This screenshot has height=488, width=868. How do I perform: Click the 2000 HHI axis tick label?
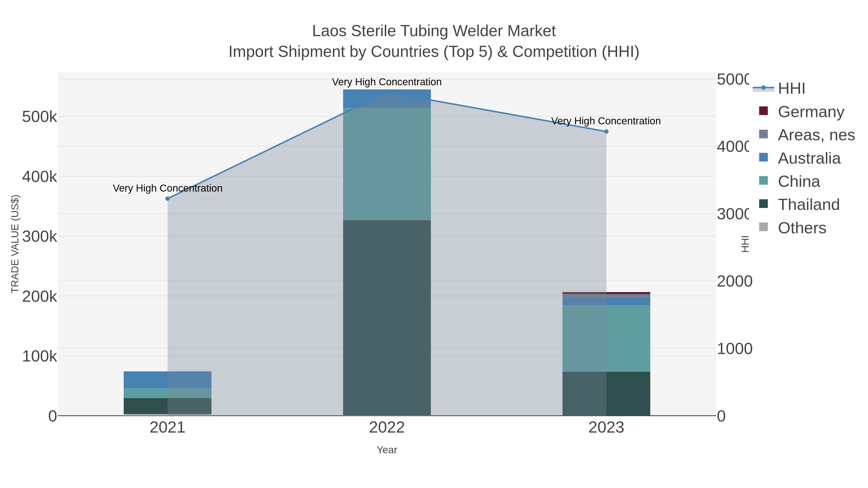pos(735,281)
